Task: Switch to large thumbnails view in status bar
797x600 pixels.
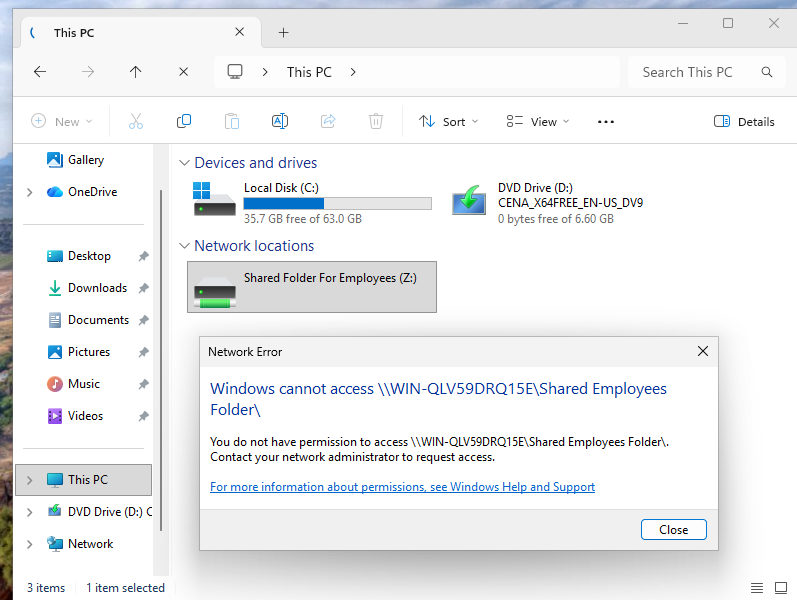Action: (x=780, y=588)
